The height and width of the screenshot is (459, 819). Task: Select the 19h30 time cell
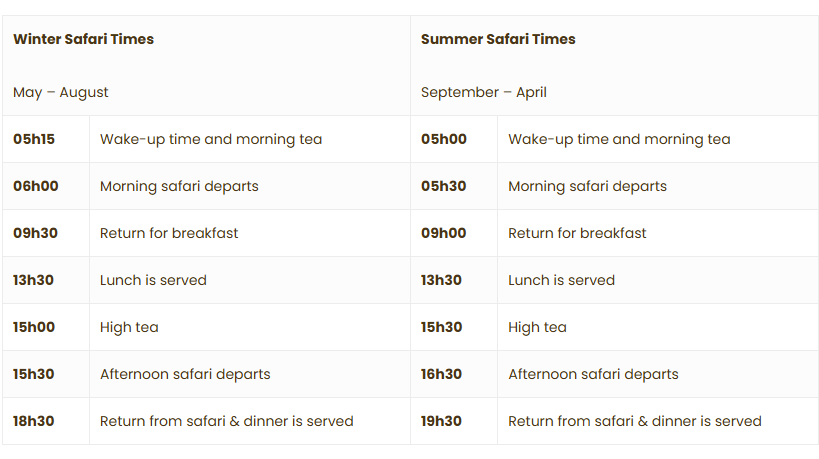coord(441,421)
